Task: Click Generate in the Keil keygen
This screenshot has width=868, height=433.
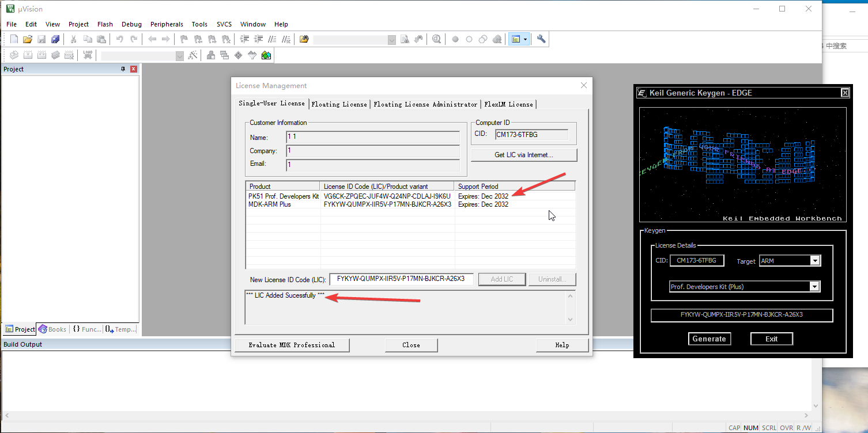Action: click(x=709, y=339)
